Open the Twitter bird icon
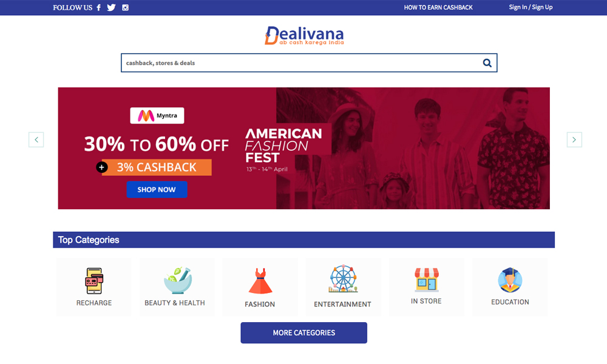This screenshot has height=364, width=607. [x=111, y=7]
